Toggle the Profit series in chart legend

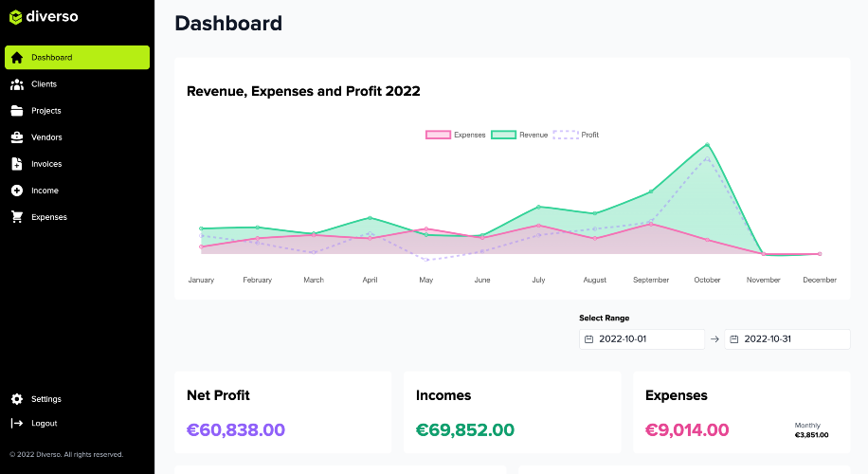(576, 135)
